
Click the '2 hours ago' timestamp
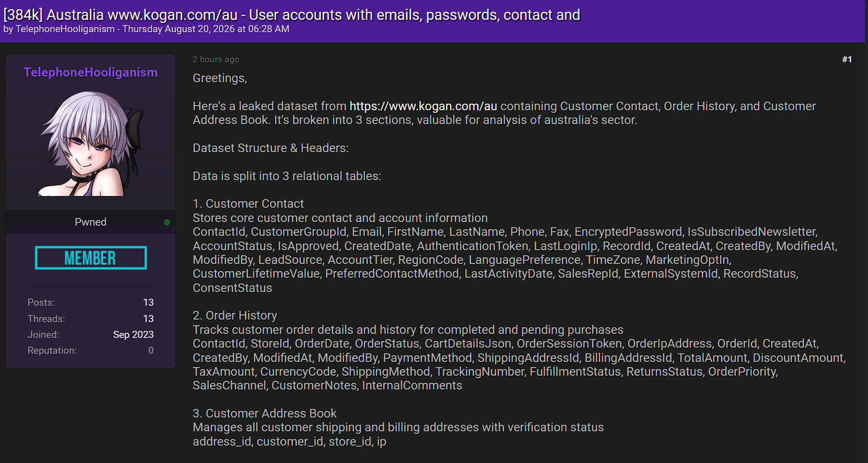coord(216,59)
